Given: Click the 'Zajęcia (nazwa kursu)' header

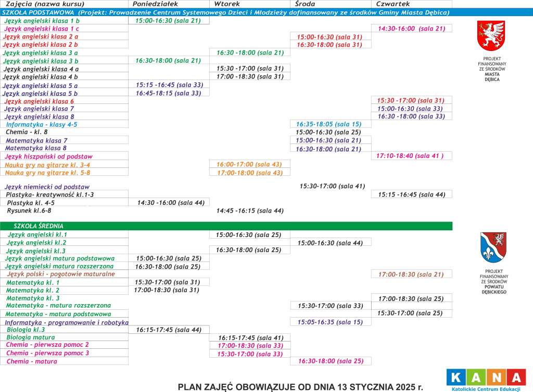Looking at the screenshot, I should [45, 4].
